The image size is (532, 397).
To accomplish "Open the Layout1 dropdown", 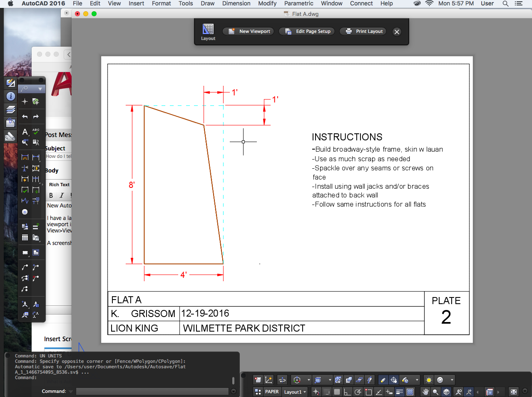I will (295, 392).
